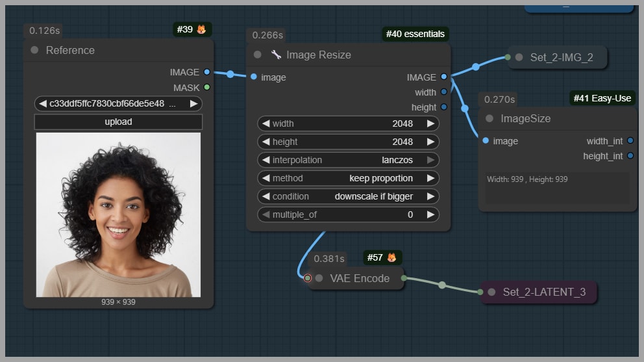Click the Set_2-LATENT_3 node
The height and width of the screenshot is (362, 644).
click(x=539, y=292)
